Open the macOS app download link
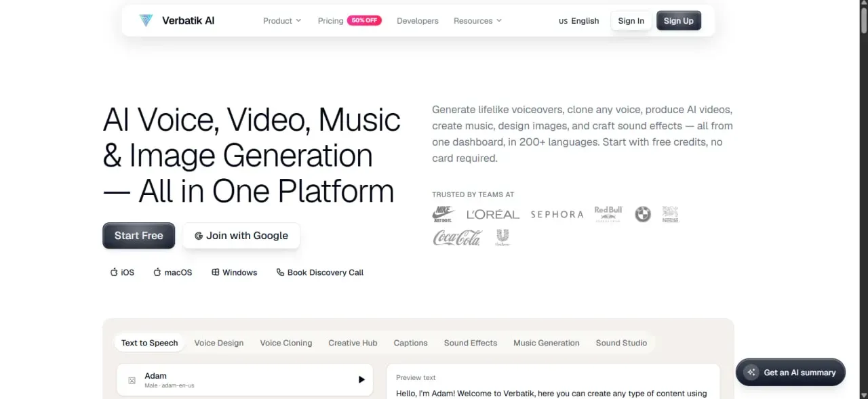This screenshot has height=399, width=868. click(x=172, y=272)
